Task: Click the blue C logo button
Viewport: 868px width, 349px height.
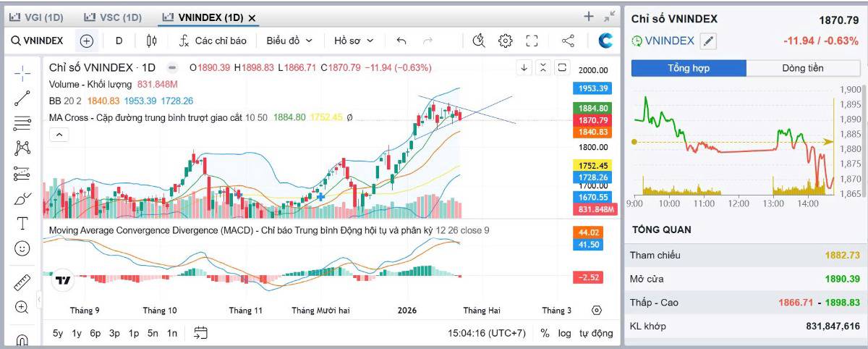Action: 605,41
